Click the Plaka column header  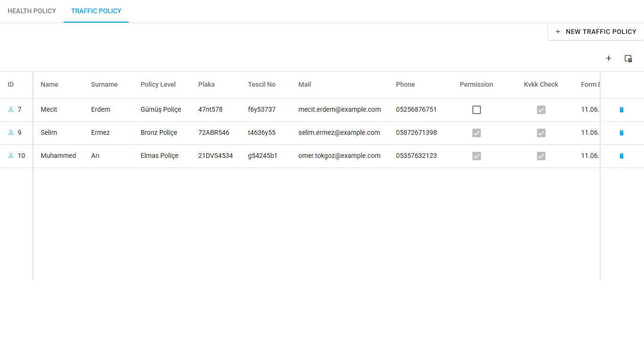(x=206, y=84)
